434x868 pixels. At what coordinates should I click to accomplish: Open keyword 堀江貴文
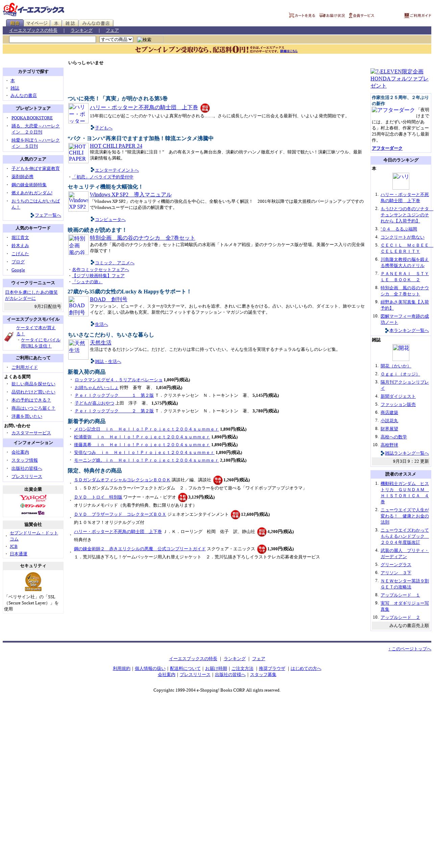(x=20, y=238)
